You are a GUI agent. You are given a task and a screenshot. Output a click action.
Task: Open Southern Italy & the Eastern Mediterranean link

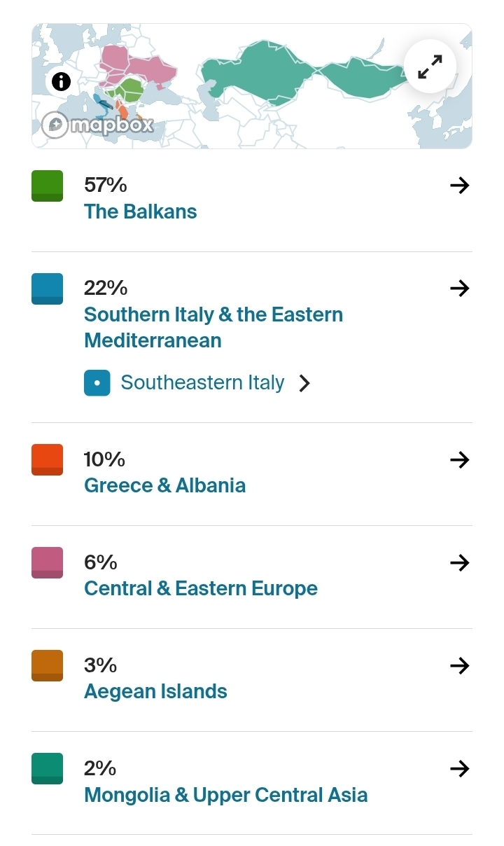coord(213,327)
